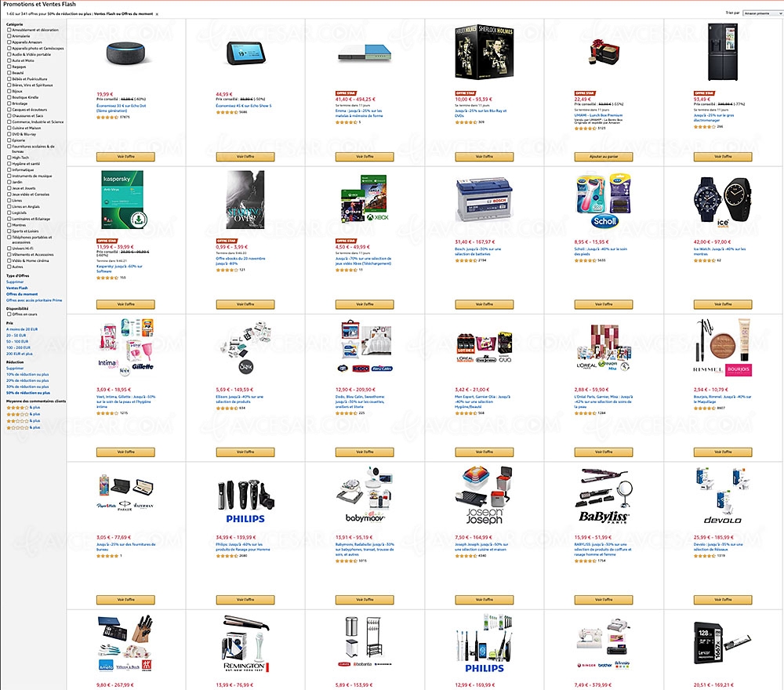Image resolution: width=784 pixels, height=690 pixels.
Task: Filter by 3 stars & plus rating
Action: (23, 414)
